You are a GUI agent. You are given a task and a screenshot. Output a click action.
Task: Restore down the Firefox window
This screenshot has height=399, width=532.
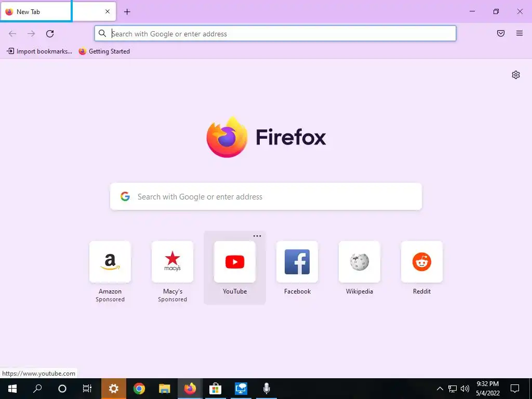[496, 11]
